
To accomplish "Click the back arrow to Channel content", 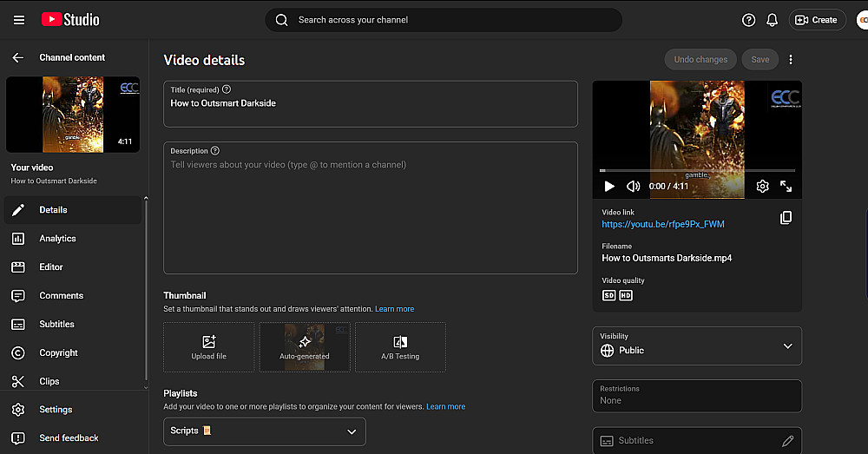I will [18, 57].
